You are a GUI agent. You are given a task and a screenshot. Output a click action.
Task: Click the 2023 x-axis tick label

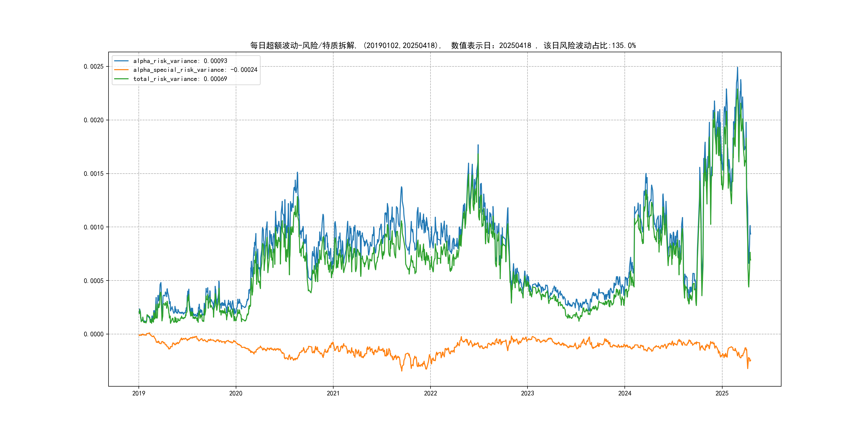[x=527, y=393]
